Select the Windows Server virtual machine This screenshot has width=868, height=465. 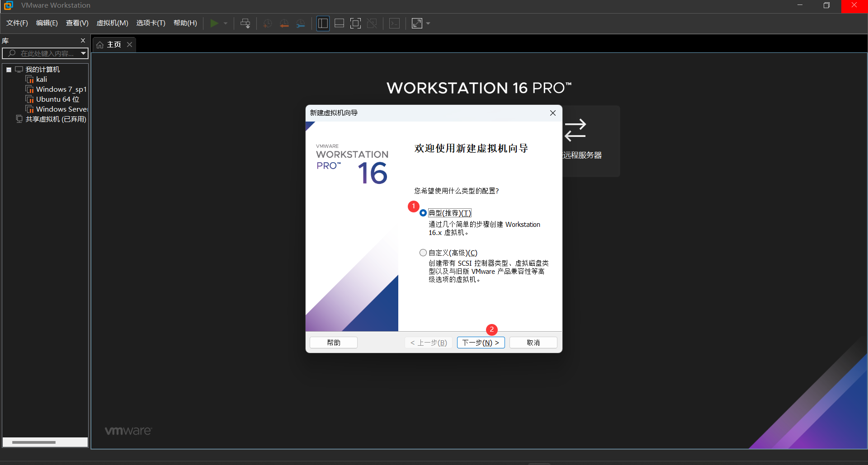coord(62,109)
